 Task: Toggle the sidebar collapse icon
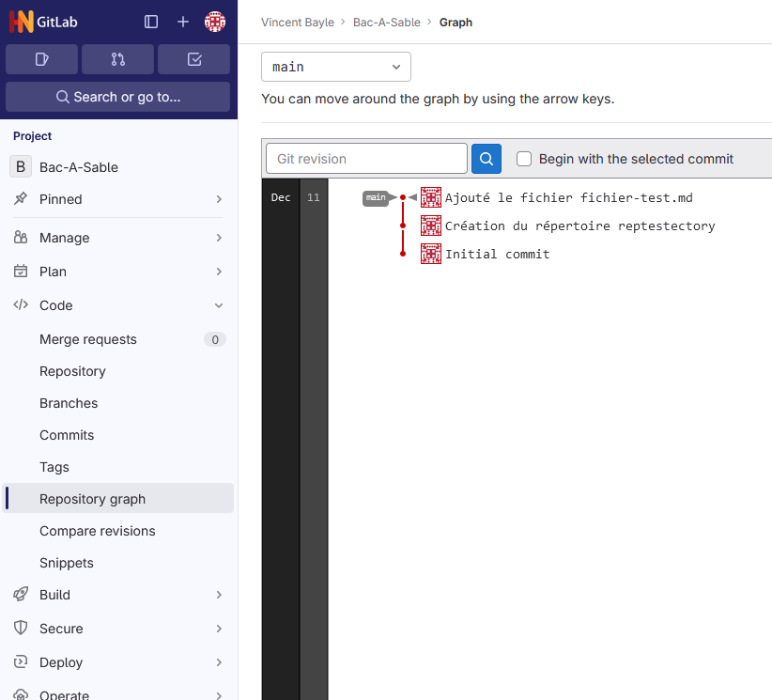click(151, 22)
